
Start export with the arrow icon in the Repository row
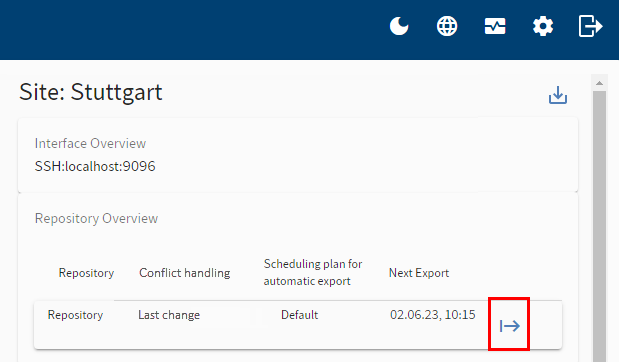point(510,326)
